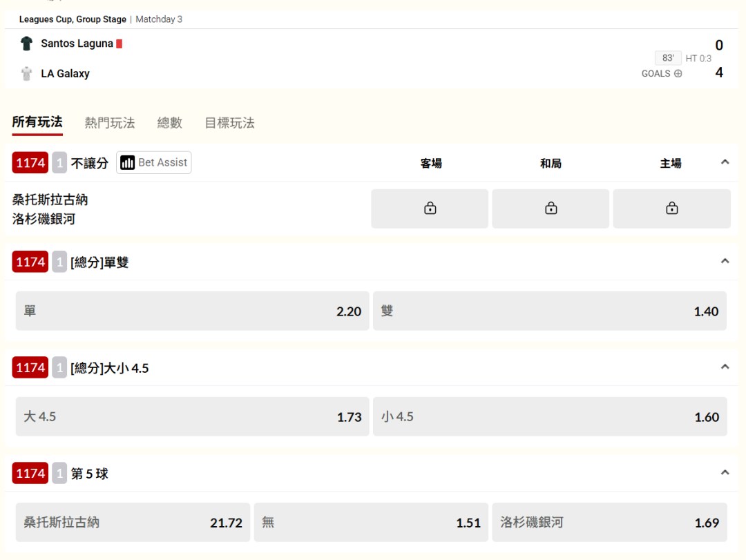746x560 pixels.
Task: Click the Santos Laguna team jersey icon
Action: 27,44
